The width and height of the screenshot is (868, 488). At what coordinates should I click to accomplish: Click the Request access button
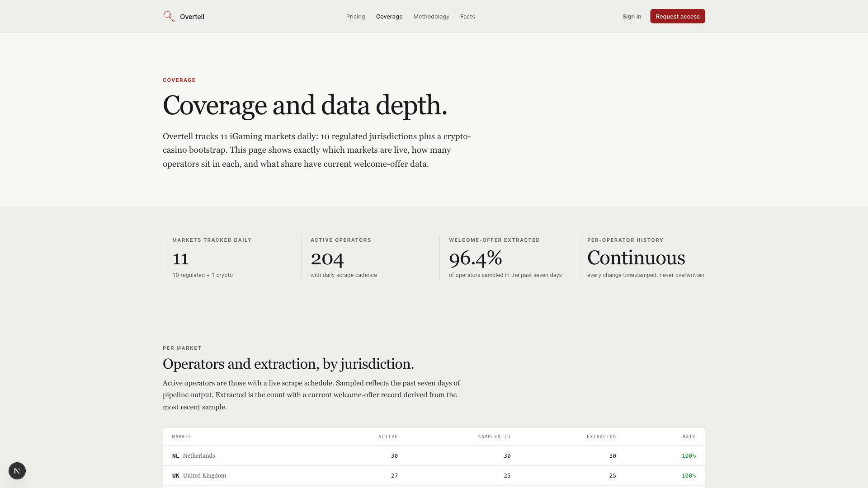tap(678, 16)
